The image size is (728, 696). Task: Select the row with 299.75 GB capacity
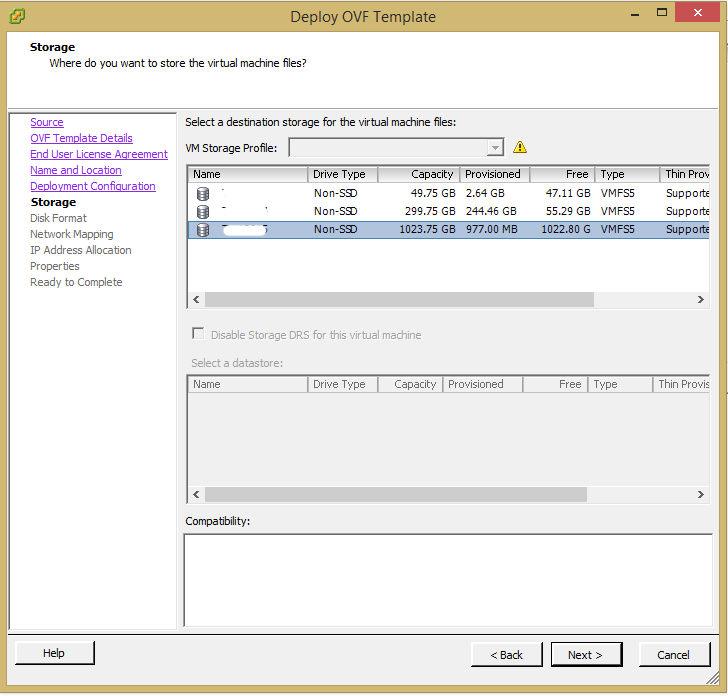coord(448,211)
